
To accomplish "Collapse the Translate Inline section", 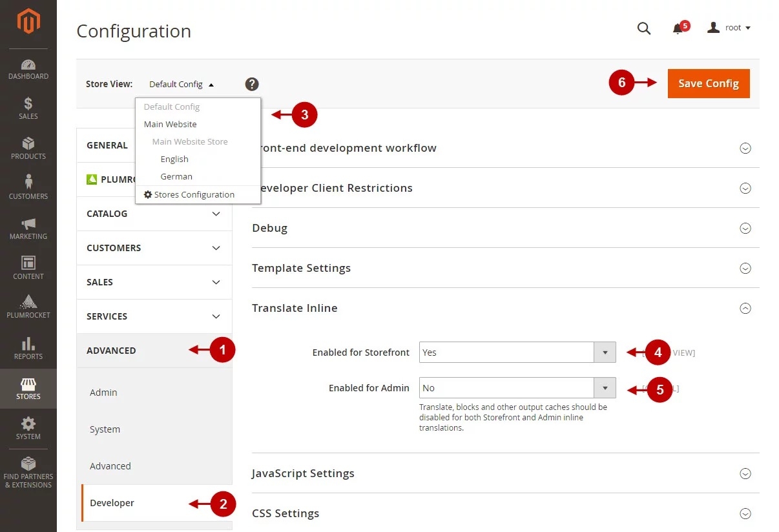I will coord(506,308).
